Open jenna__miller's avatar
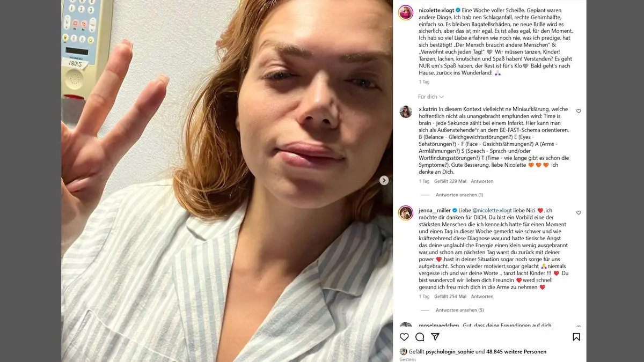This screenshot has width=644, height=362. (x=406, y=213)
